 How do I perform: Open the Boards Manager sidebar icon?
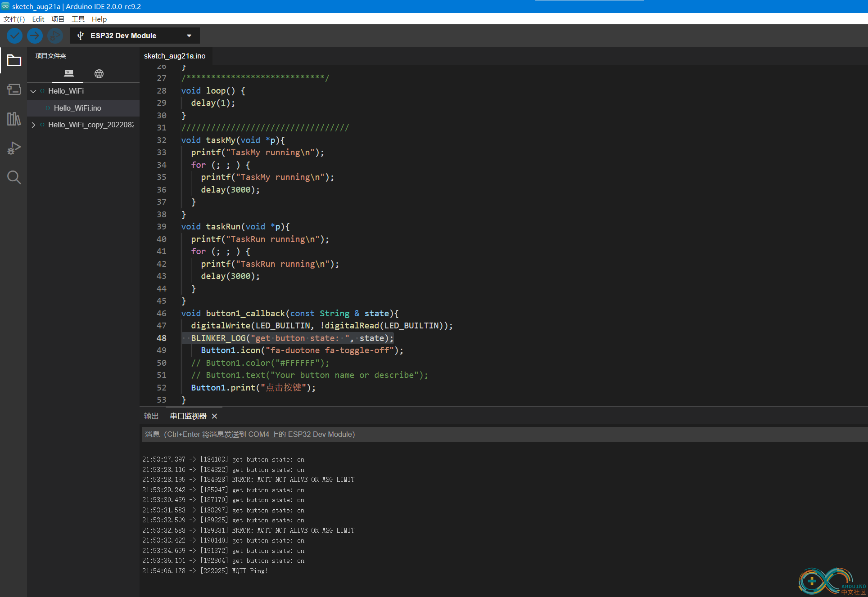pyautogui.click(x=14, y=90)
